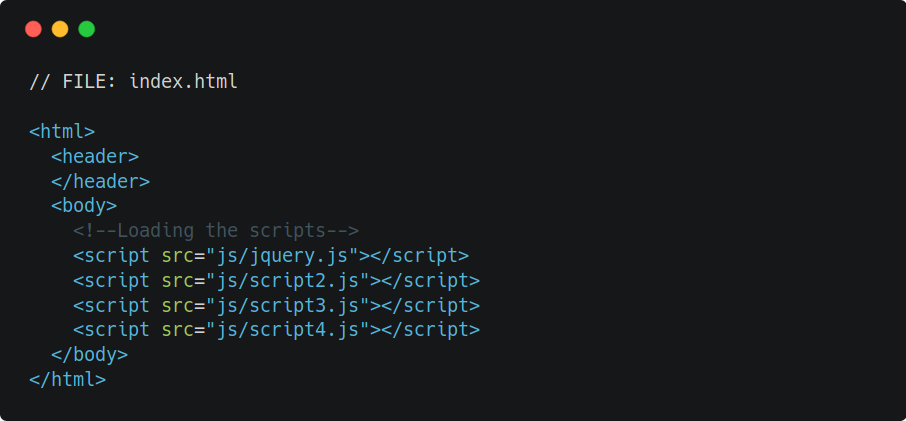Click the closing script tag after script2.js

[x=430, y=281]
